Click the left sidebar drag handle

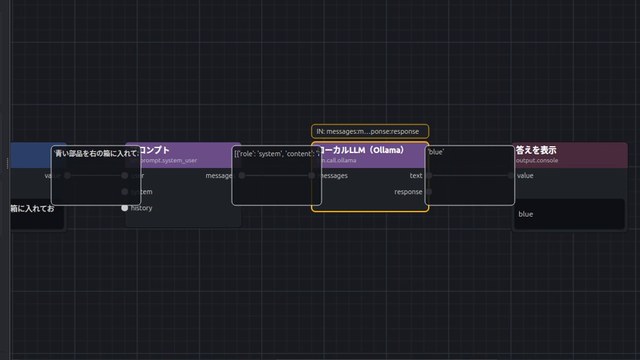click(7, 164)
